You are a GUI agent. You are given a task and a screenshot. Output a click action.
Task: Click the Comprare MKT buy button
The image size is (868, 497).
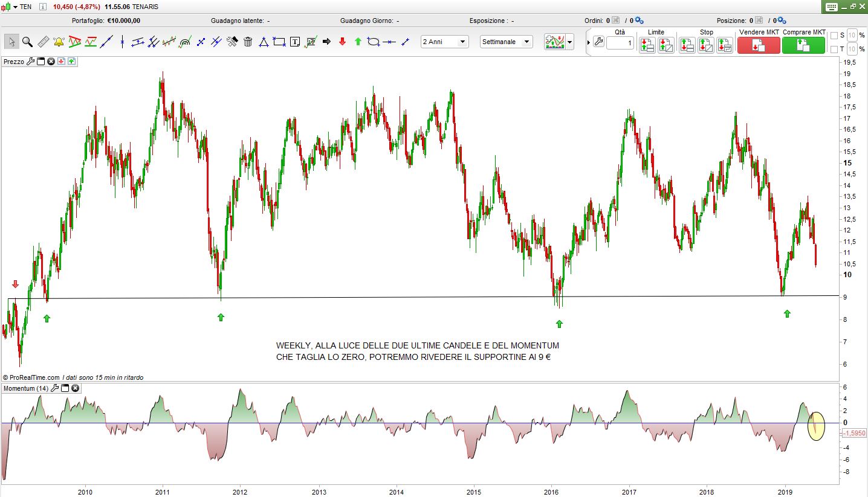click(x=803, y=45)
